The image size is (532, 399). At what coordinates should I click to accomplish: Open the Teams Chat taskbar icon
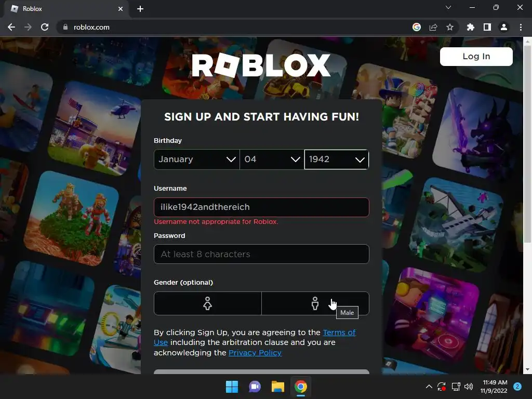(x=255, y=387)
